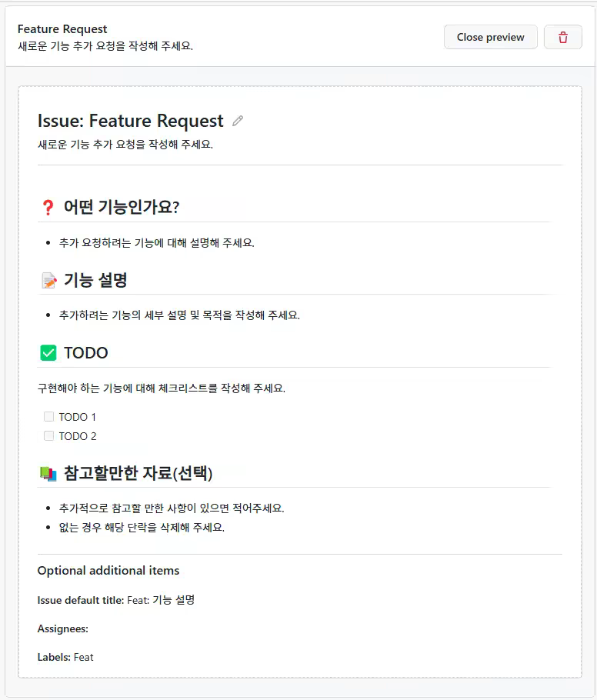Click the pencil edit icon beside the issue title
597x700 pixels.
point(237,120)
